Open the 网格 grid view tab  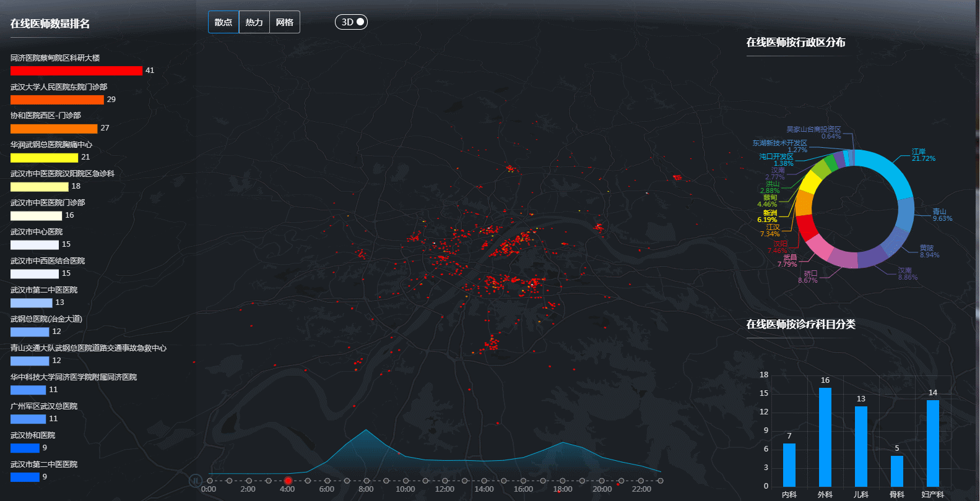pos(285,22)
